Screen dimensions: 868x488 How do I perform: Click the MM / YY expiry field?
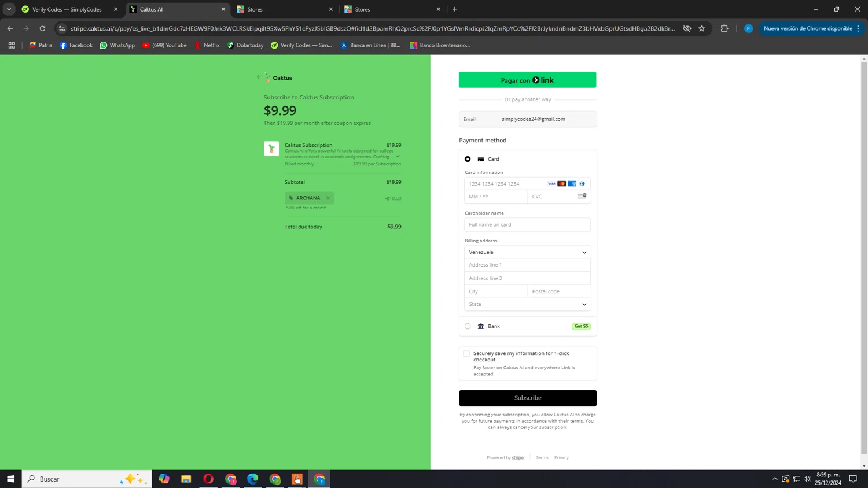(496, 197)
